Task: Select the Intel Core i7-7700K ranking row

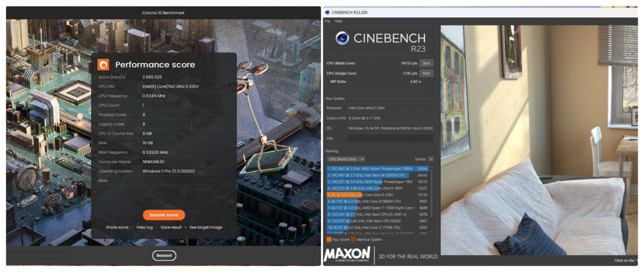Action: point(378,227)
